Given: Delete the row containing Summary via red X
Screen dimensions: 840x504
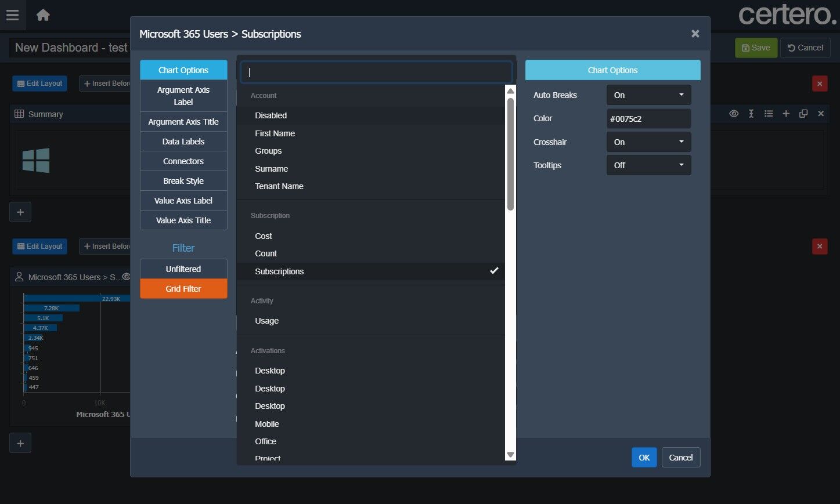Looking at the screenshot, I should pyautogui.click(x=820, y=84).
